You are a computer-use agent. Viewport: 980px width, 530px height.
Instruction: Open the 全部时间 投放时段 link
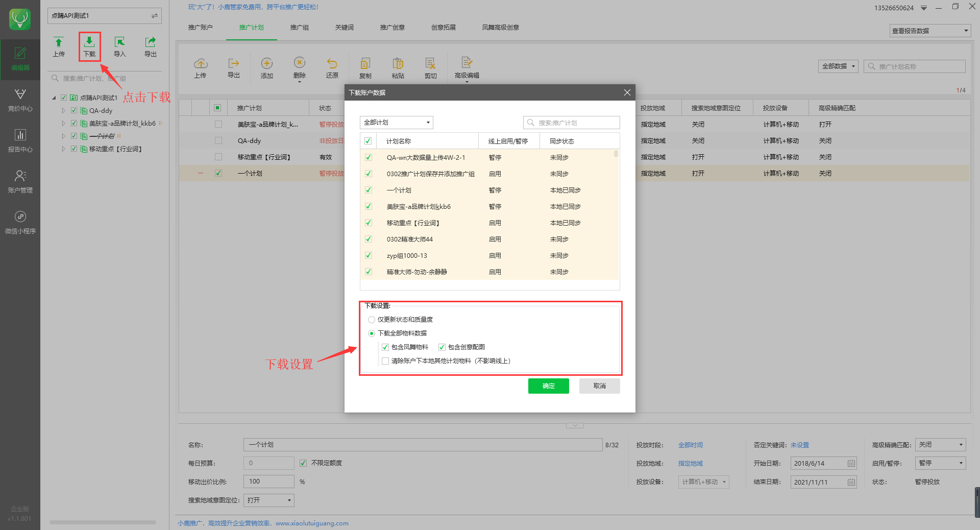point(691,445)
